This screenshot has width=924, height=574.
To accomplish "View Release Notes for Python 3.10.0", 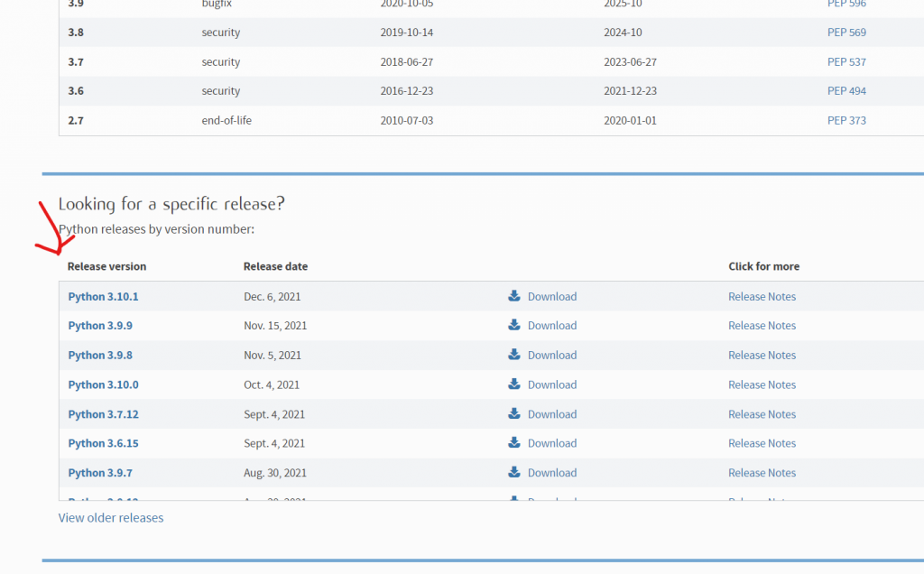I will (x=762, y=384).
